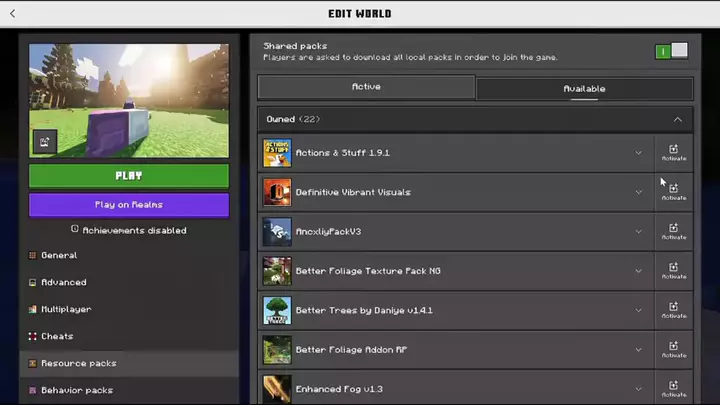Activate the AnoxliyPackV3 pack
This screenshot has width=720, height=405.
point(674,232)
